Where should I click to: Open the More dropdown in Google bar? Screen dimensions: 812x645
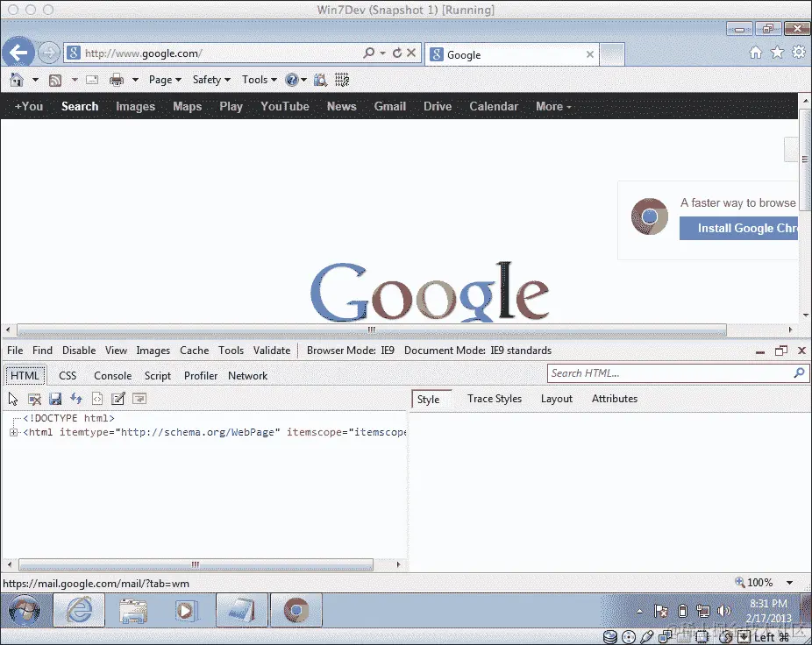[553, 106]
